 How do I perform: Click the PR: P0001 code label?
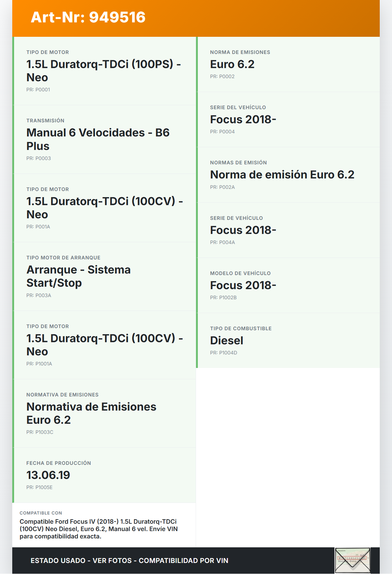click(38, 90)
